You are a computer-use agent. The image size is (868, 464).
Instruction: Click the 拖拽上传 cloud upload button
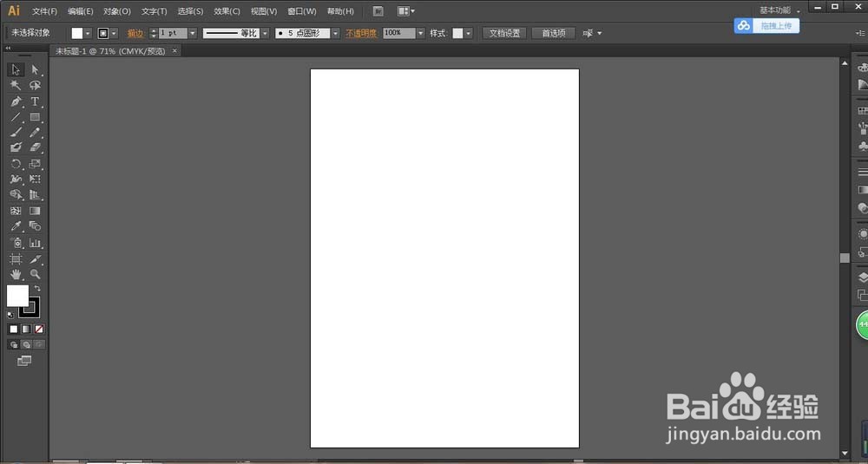click(766, 25)
